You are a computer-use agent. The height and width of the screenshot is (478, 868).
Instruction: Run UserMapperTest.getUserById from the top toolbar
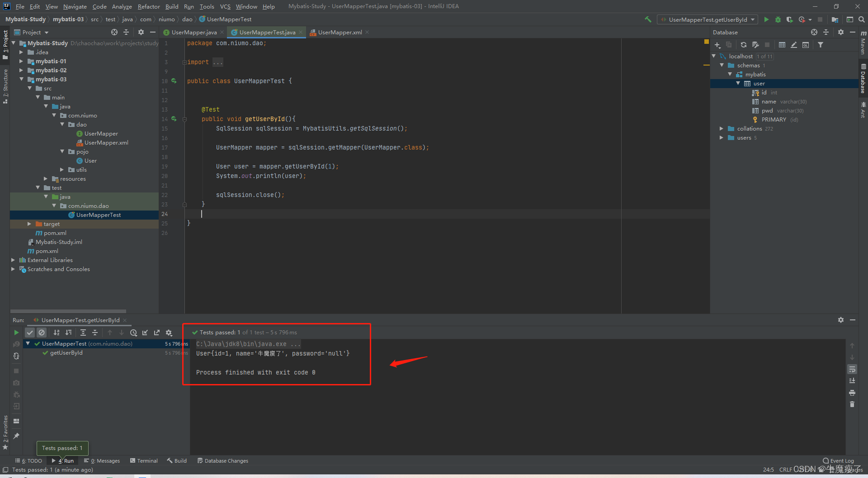click(766, 19)
